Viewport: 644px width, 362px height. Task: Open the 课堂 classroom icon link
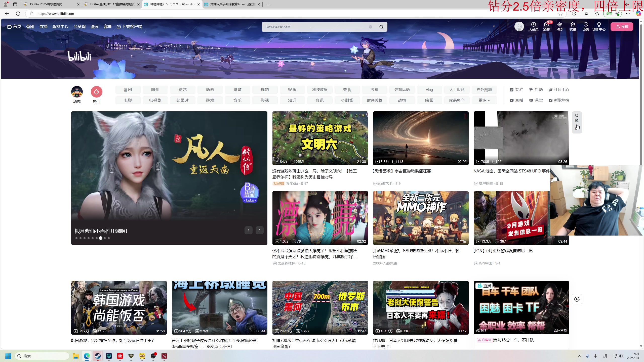(x=536, y=100)
